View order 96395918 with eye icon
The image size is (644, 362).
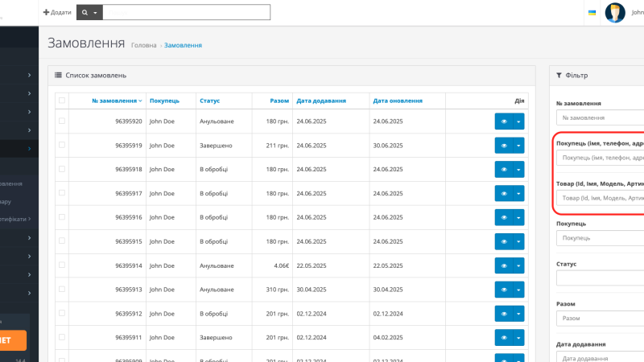click(x=504, y=170)
